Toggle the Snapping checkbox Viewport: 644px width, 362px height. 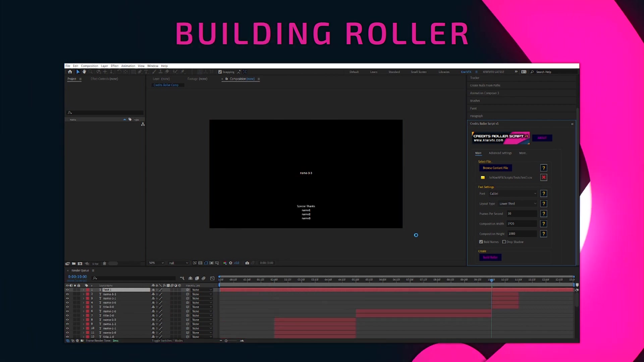220,72
